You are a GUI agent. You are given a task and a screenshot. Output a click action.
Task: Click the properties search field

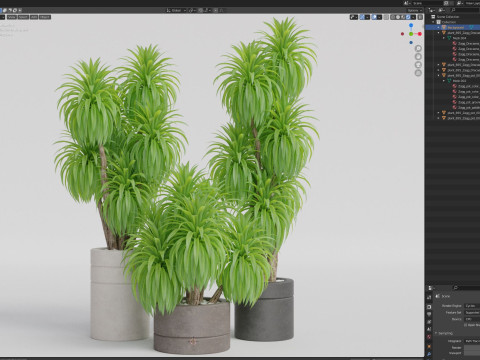467,288
